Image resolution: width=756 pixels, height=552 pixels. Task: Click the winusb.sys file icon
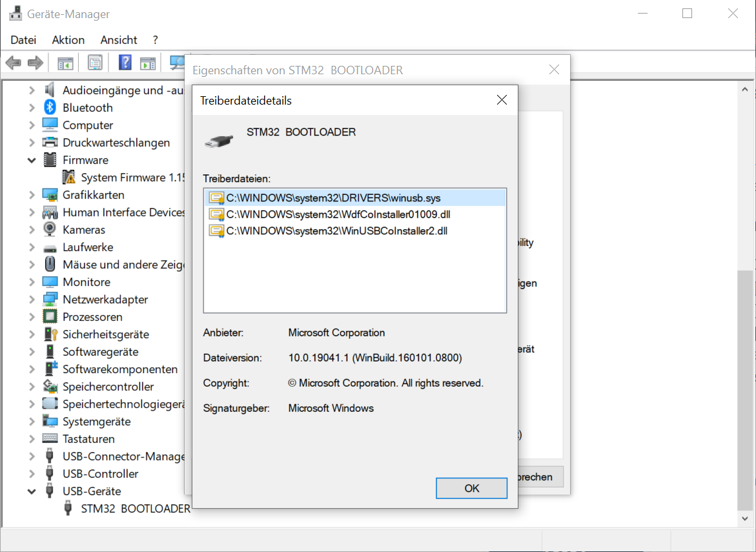click(216, 198)
